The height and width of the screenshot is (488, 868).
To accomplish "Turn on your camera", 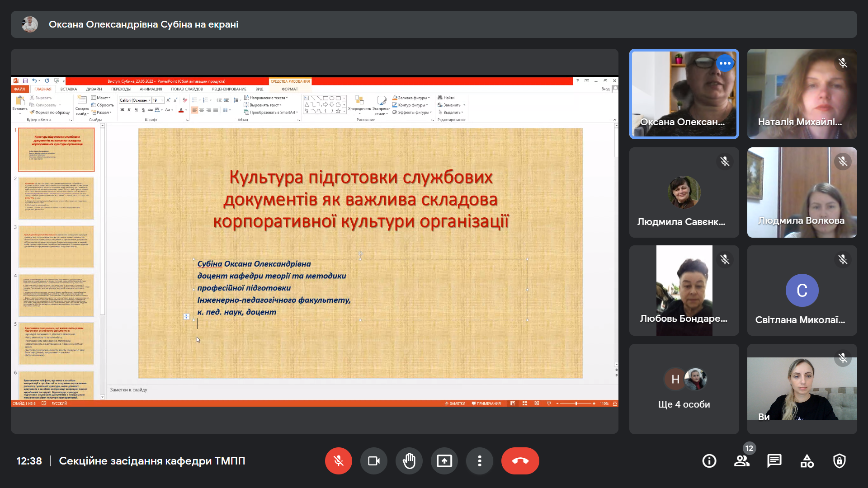I will tap(373, 461).
